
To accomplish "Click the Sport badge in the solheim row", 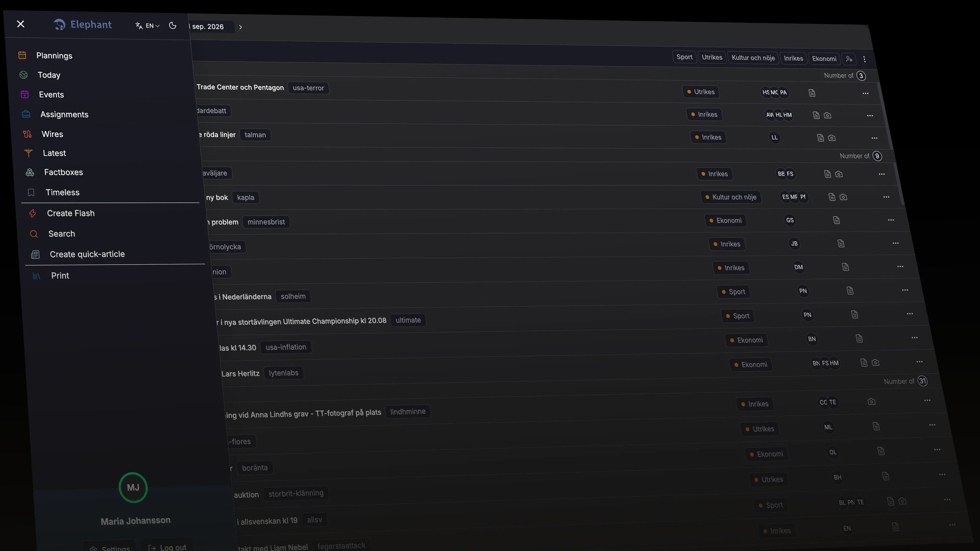I will click(733, 292).
